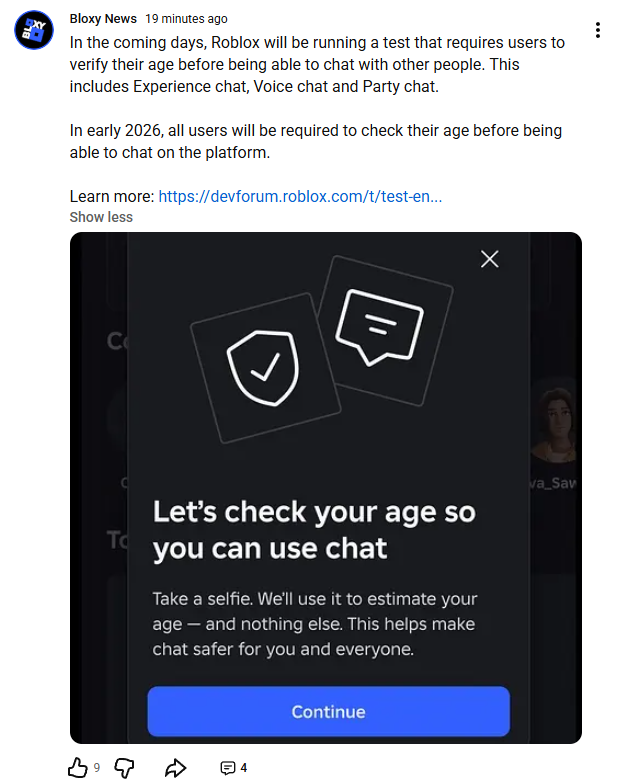Select the character avatar portrait in the image
The width and height of the screenshot is (623, 780).
(558, 426)
